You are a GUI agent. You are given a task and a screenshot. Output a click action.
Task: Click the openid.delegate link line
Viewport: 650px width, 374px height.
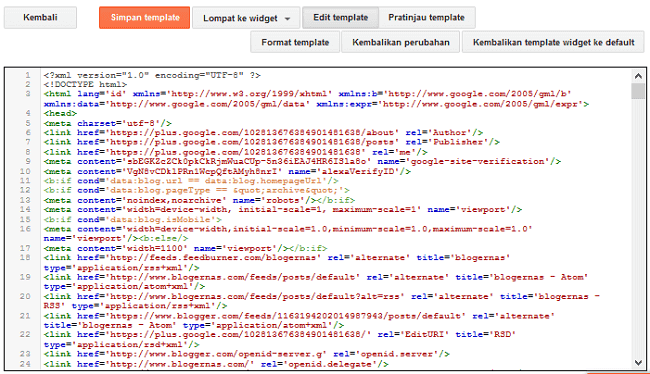pyautogui.click(x=216, y=364)
